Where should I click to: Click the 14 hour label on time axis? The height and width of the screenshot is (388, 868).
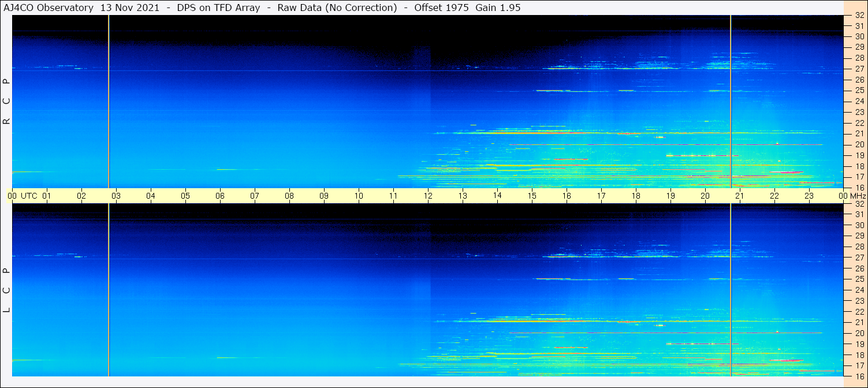click(x=497, y=196)
